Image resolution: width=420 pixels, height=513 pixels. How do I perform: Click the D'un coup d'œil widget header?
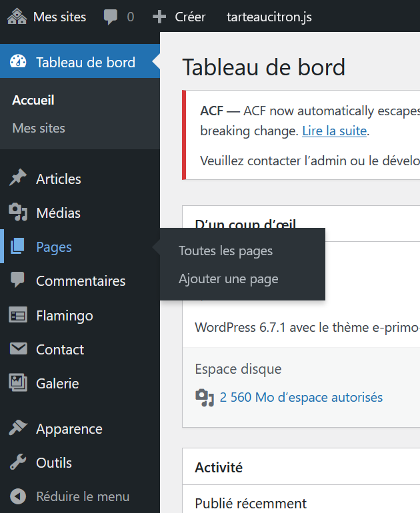point(245,223)
